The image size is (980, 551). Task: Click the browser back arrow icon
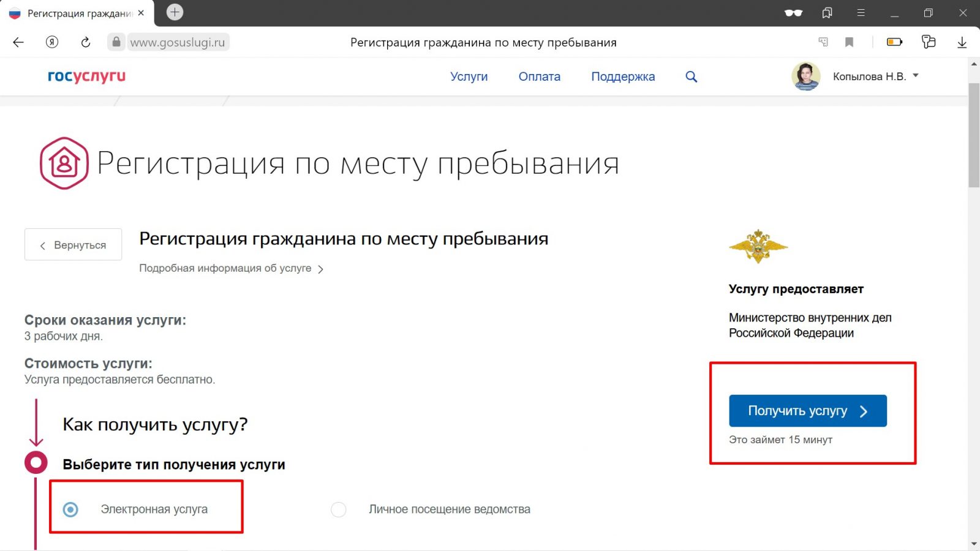[18, 42]
